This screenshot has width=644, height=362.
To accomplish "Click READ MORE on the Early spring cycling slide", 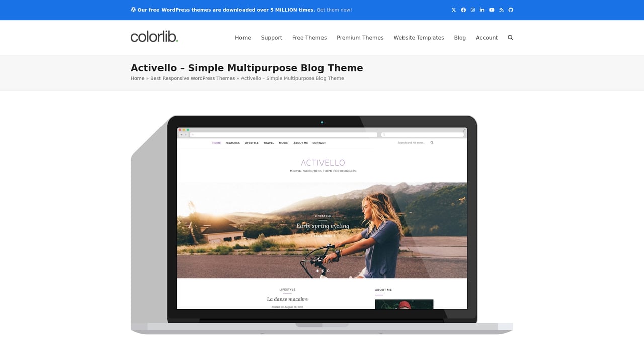I will click(322, 236).
